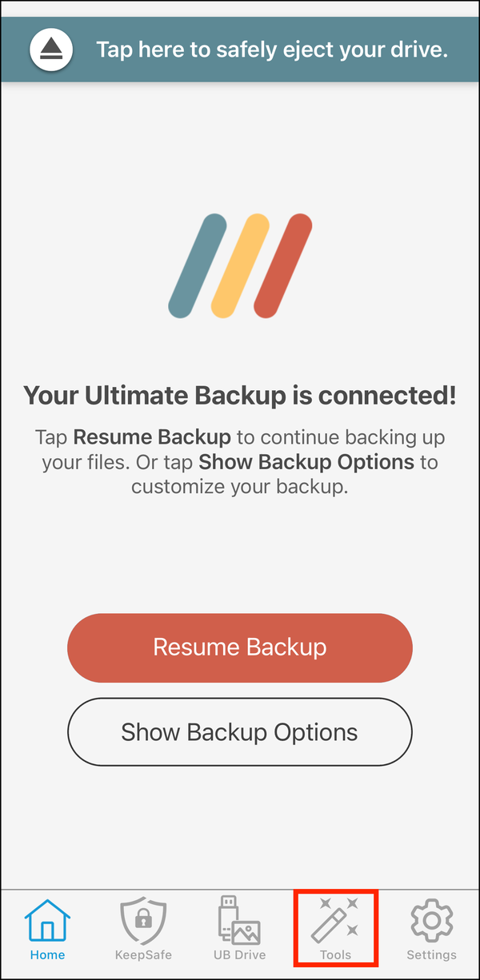Open the Settings gear icon
The height and width of the screenshot is (980, 480).
click(431, 921)
